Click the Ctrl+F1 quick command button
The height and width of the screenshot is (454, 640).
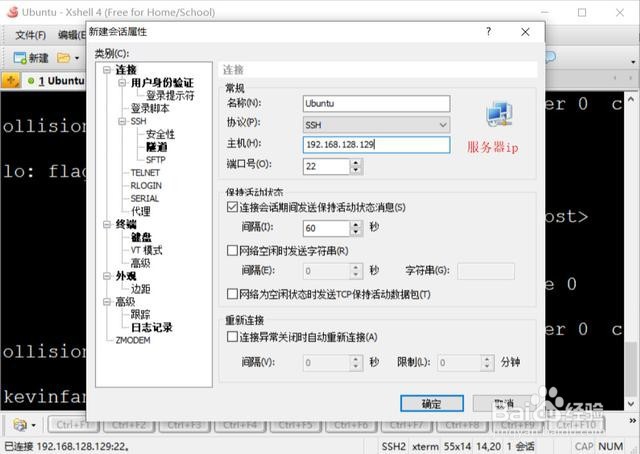pyautogui.click(x=73, y=425)
